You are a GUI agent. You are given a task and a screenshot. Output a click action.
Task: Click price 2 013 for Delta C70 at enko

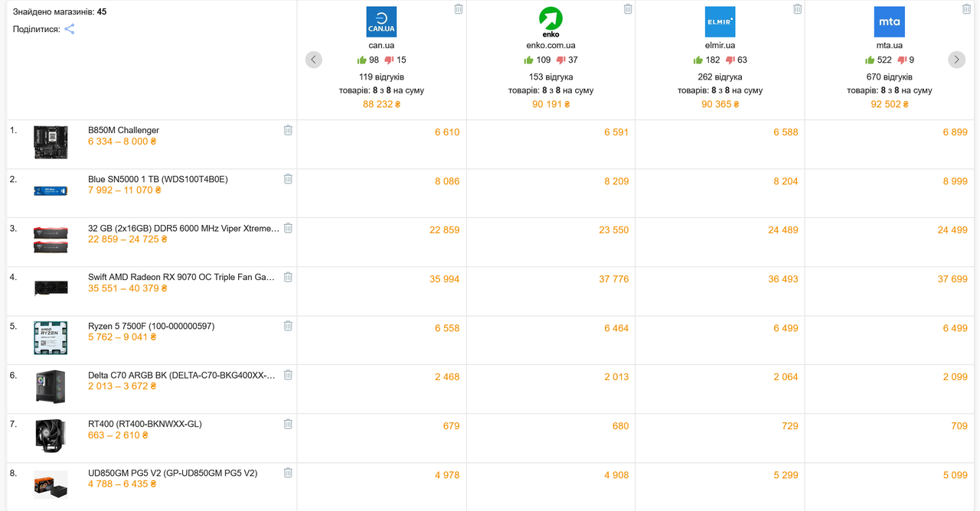616,377
